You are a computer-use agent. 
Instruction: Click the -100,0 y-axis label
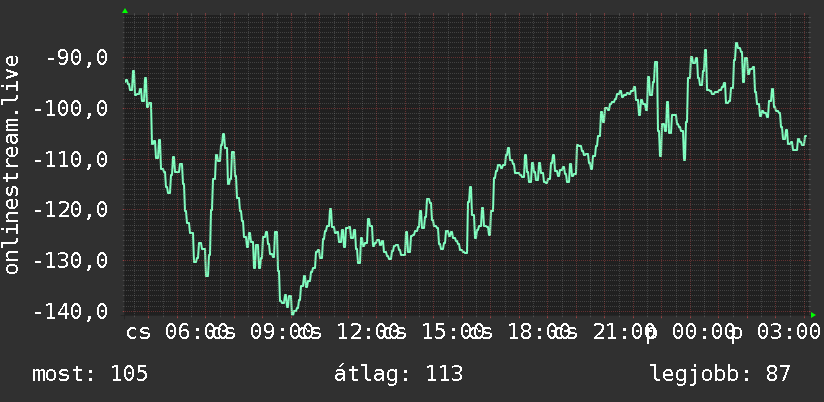pyautogui.click(x=70, y=109)
